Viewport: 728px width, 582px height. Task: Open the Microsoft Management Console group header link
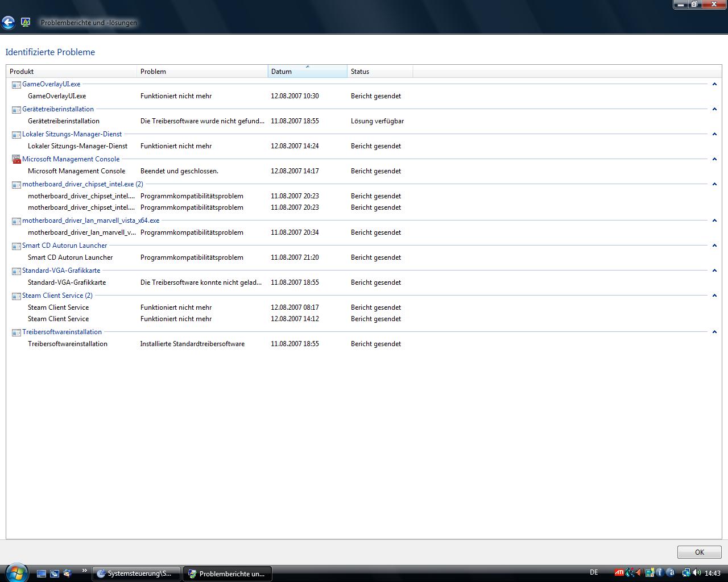pyautogui.click(x=71, y=159)
